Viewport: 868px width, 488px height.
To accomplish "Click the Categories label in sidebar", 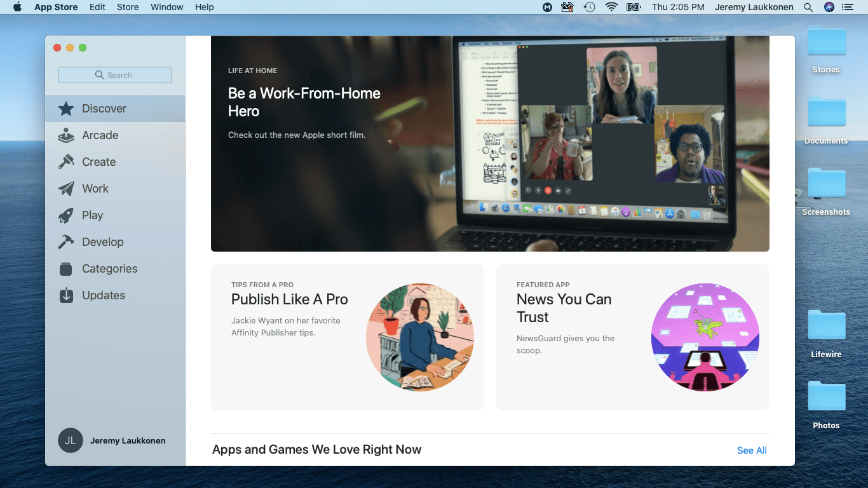I will click(x=110, y=269).
